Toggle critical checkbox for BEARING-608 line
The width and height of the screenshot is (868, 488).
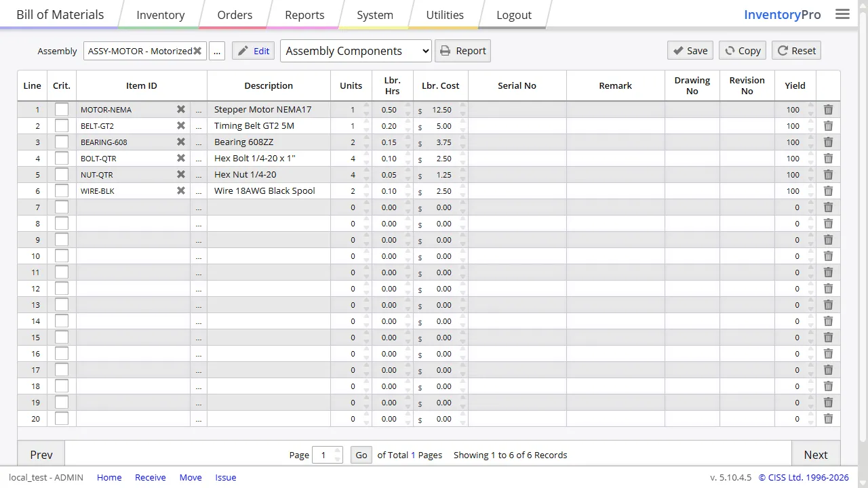[62, 142]
